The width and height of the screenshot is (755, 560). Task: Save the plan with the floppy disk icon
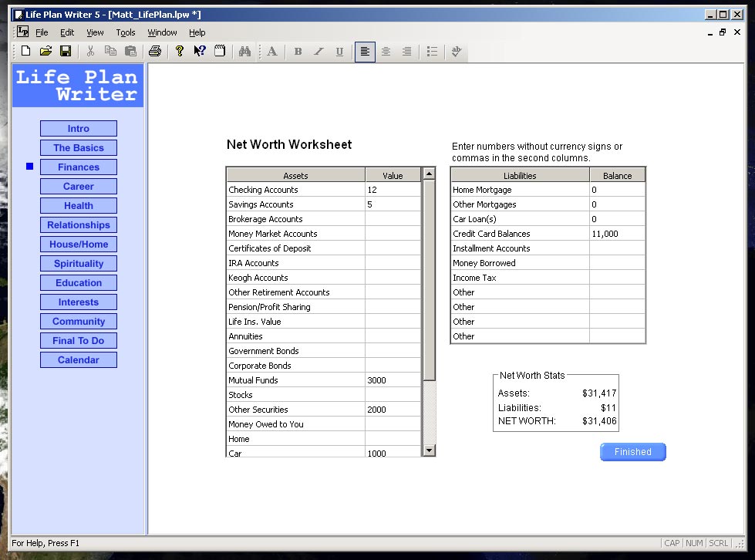tap(66, 51)
